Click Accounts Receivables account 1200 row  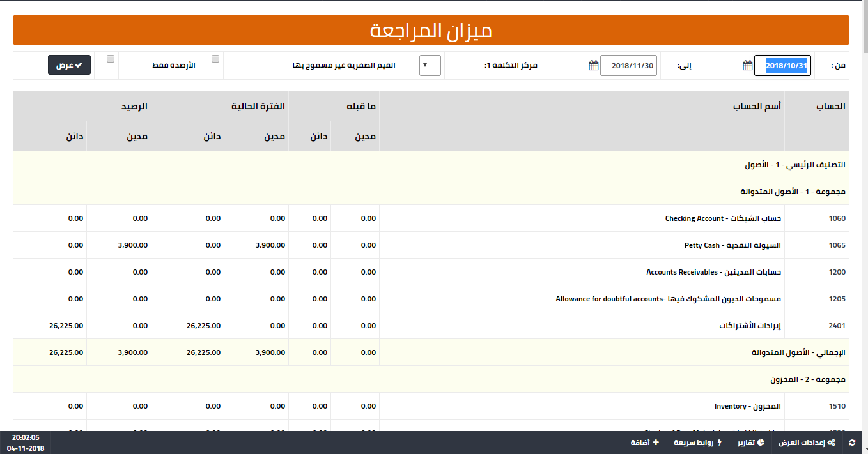tap(713, 272)
